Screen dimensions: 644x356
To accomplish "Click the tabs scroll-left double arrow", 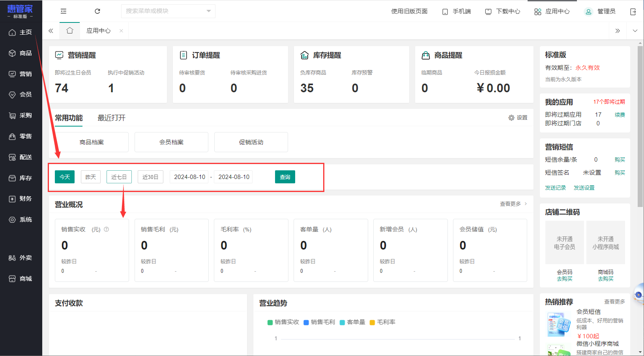I will (51, 31).
